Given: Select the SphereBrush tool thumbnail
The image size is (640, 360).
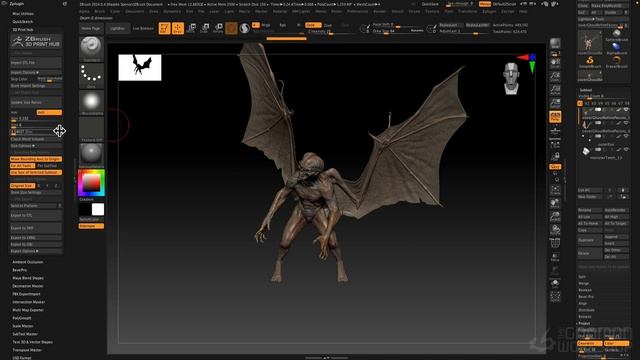Looking at the screenshot, I should (616, 35).
